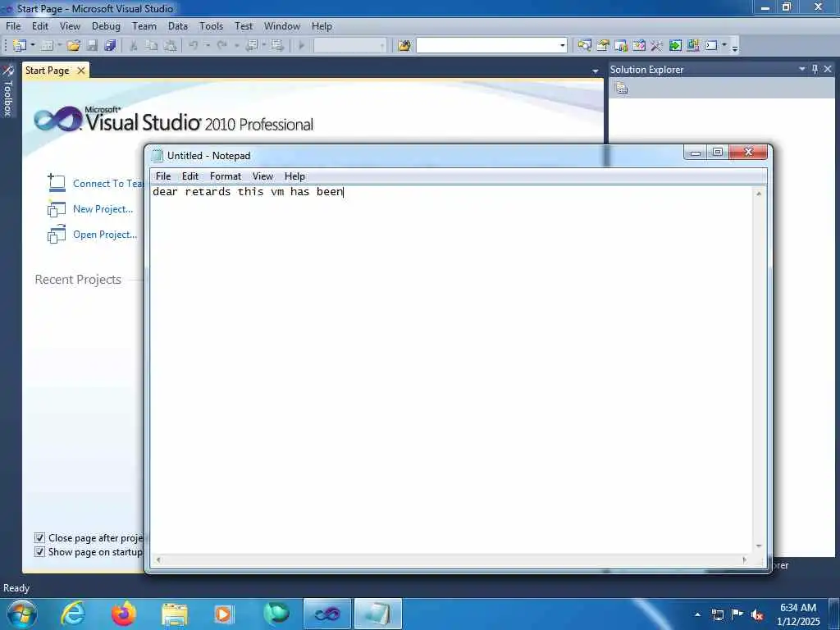Open Windows Explorer folder in taskbar
The width and height of the screenshot is (840, 630).
click(x=175, y=614)
